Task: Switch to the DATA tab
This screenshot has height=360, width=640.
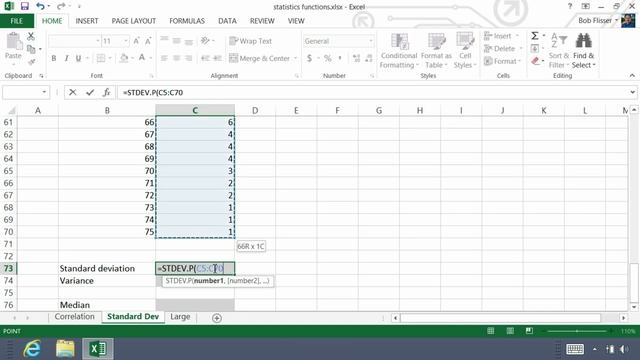Action: tap(227, 21)
